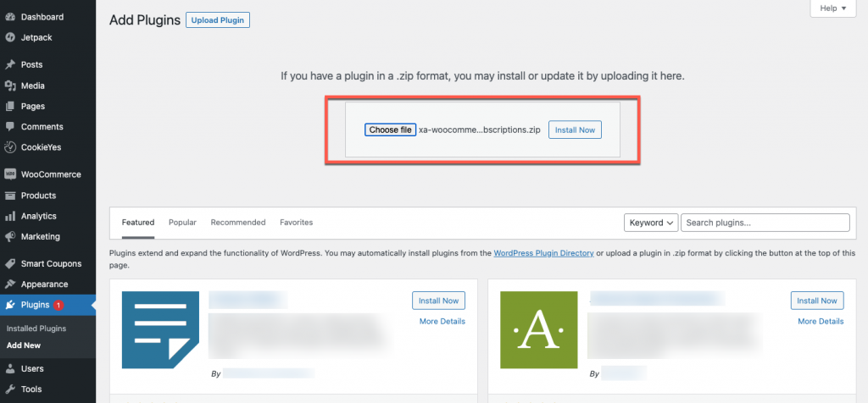This screenshot has height=403, width=868.
Task: Click the Comments speech bubble icon
Action: [10, 127]
